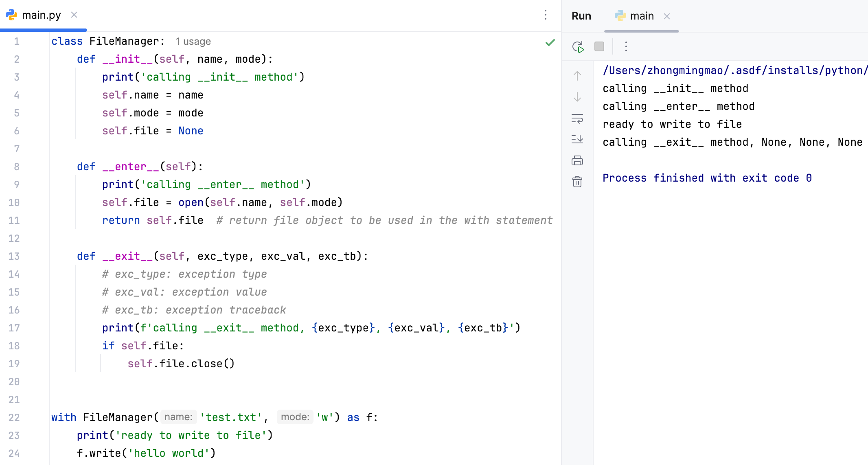
Task: Select the main.py editor tab
Action: click(x=41, y=15)
